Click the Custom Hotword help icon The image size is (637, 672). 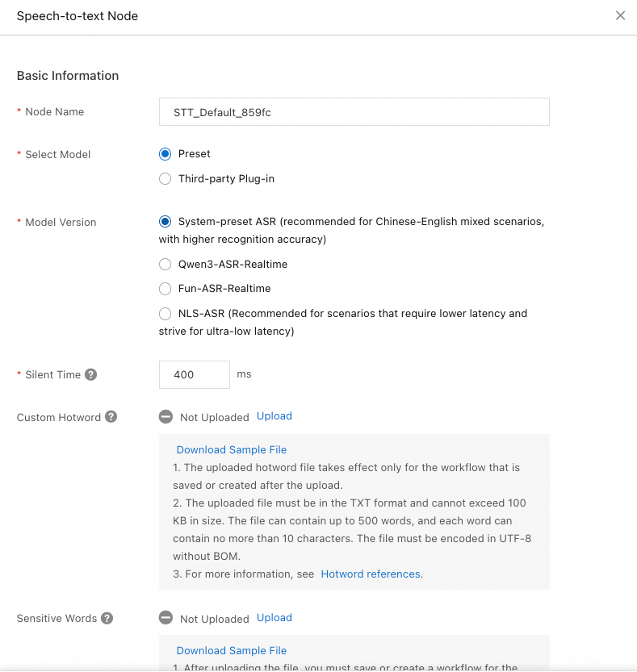111,417
